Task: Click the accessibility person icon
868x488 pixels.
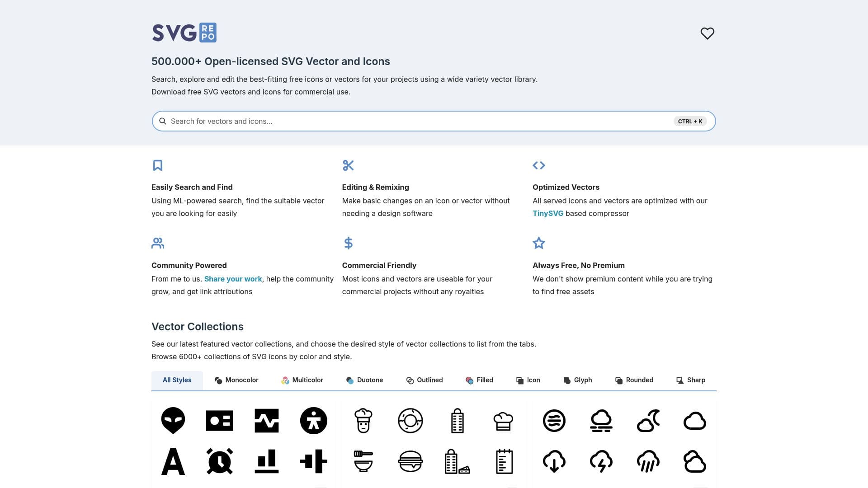Action: pyautogui.click(x=313, y=421)
